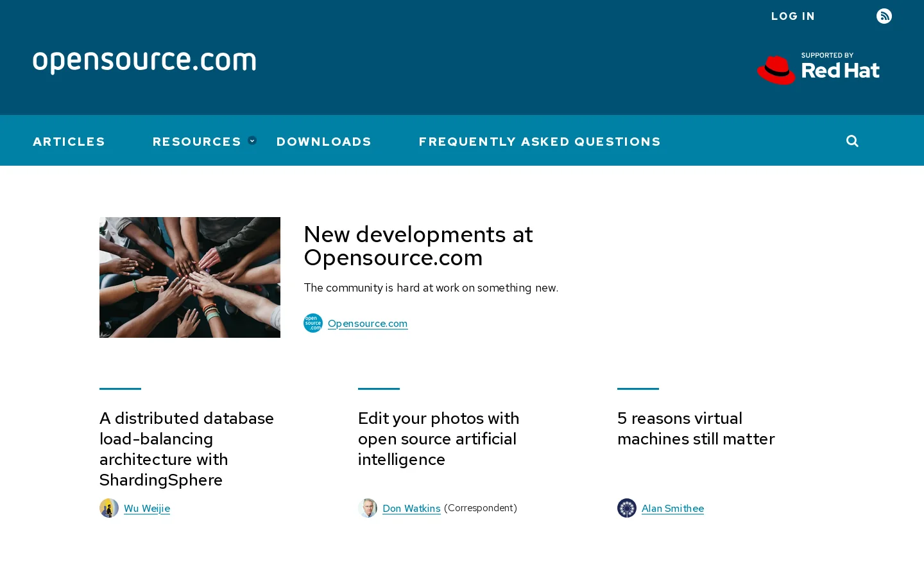Open Frequently Asked Questions
The image size is (924, 578).
pos(540,141)
